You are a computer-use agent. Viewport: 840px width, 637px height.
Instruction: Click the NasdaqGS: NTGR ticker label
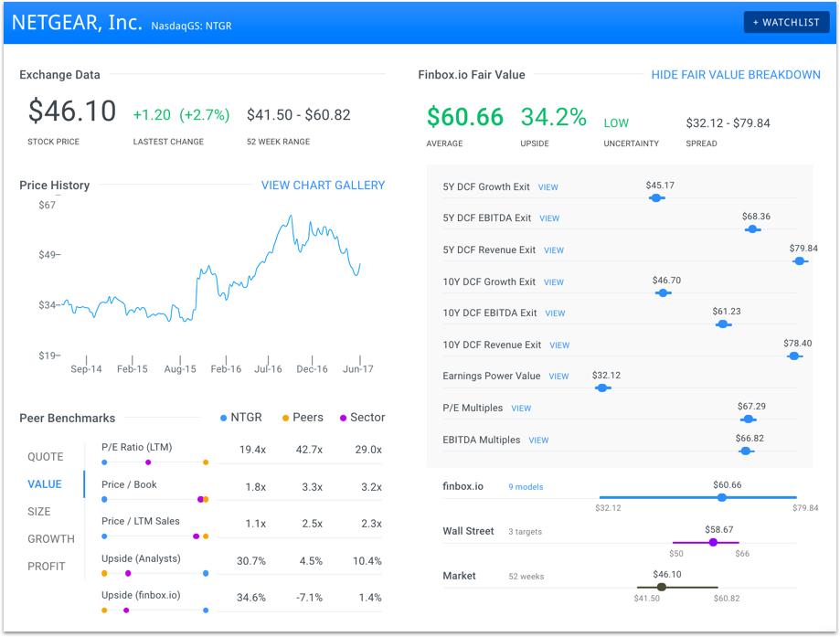tap(191, 26)
